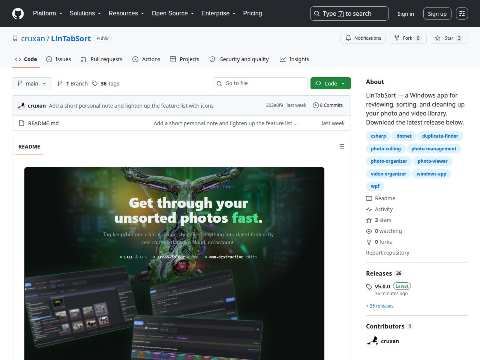Open the photo-culling topic tag
The image size is (480, 360).
(x=386, y=149)
